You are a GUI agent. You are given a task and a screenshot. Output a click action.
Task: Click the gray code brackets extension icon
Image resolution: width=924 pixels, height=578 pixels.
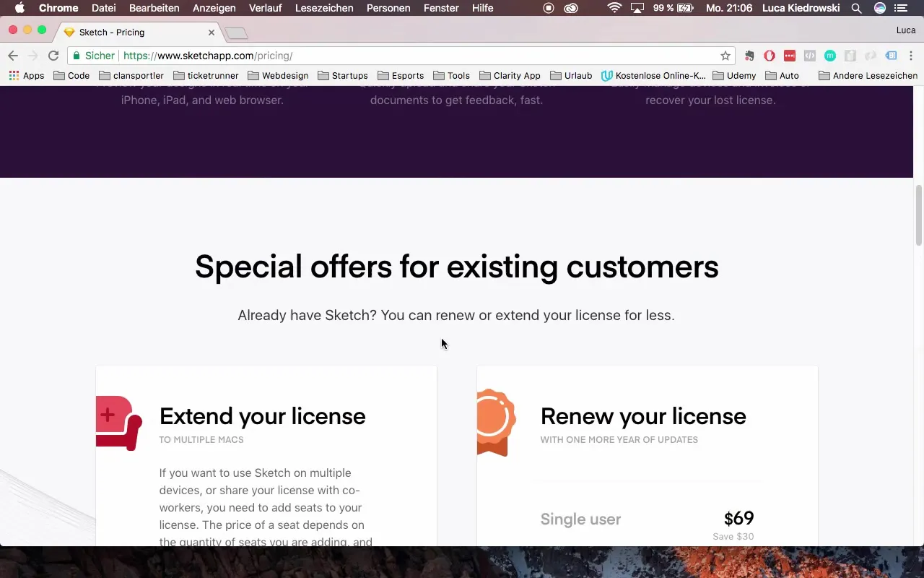pos(810,56)
